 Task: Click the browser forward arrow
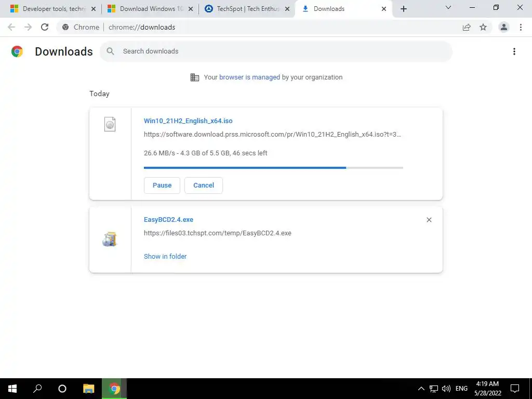(28, 27)
